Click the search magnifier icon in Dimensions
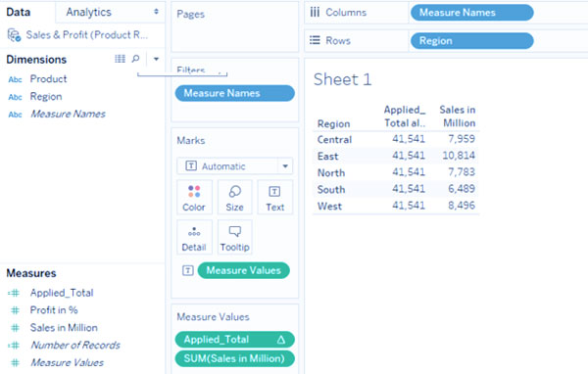Screen dimensions: 588x374 coord(136,59)
